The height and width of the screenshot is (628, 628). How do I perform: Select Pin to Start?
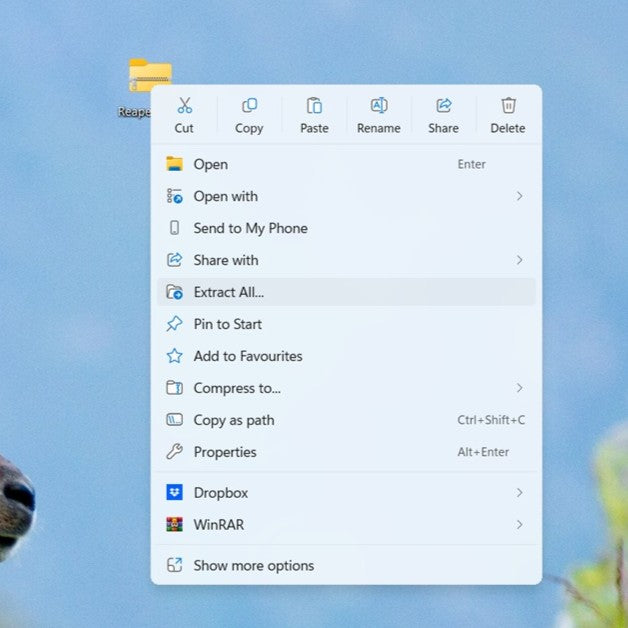coord(346,324)
